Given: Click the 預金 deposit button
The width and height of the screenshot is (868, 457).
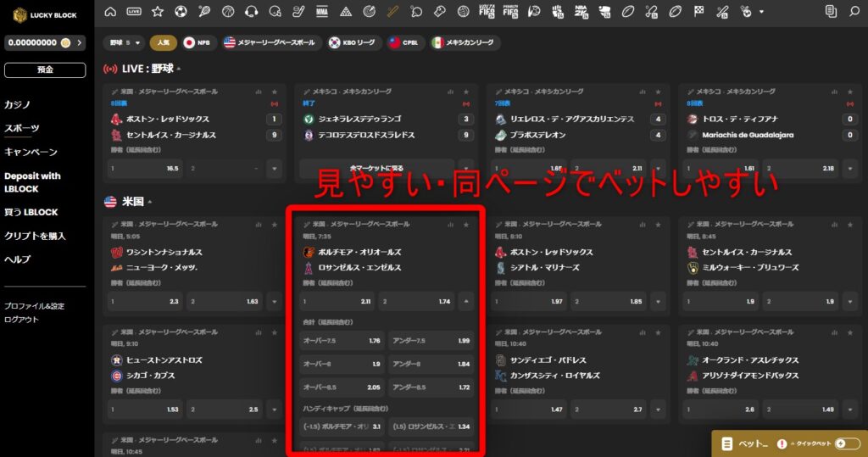Looking at the screenshot, I should (45, 70).
